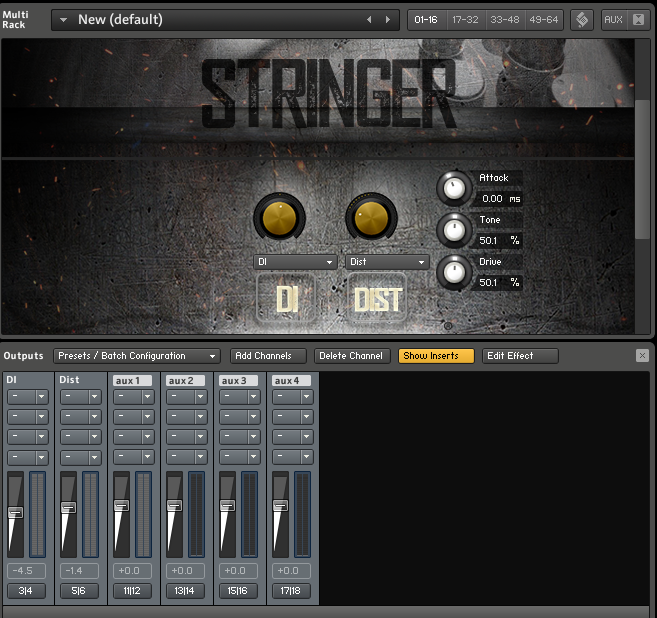Click aux 1 output routing 11|12

point(132,591)
